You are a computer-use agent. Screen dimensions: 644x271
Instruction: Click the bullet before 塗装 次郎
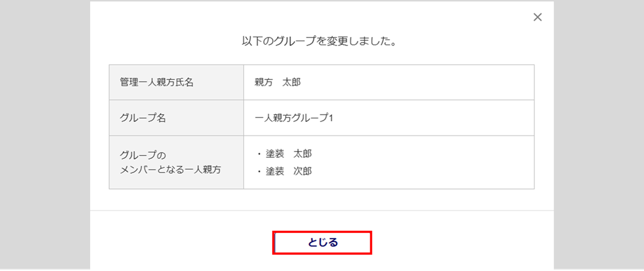tap(258, 171)
